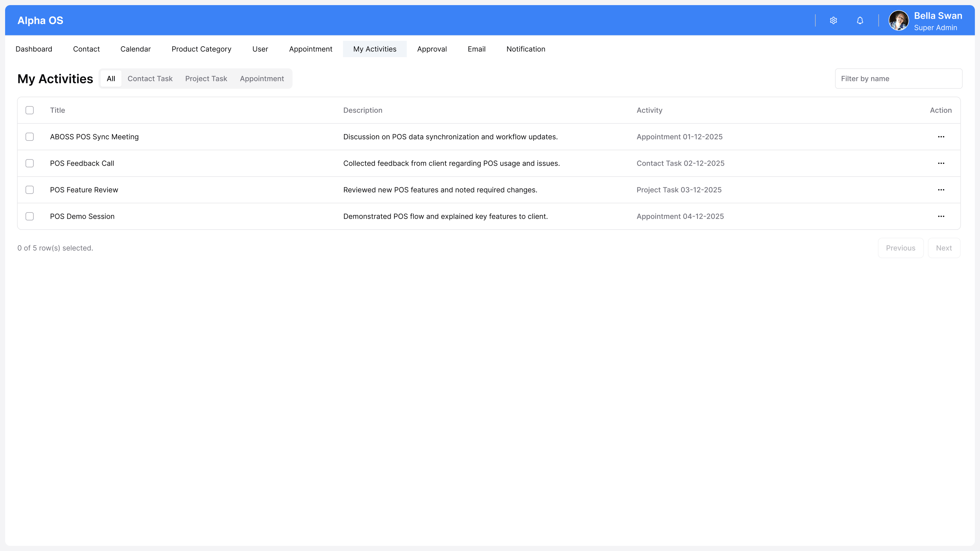Tick the select-all checkbox in the table header
The width and height of the screenshot is (980, 551).
point(30,110)
